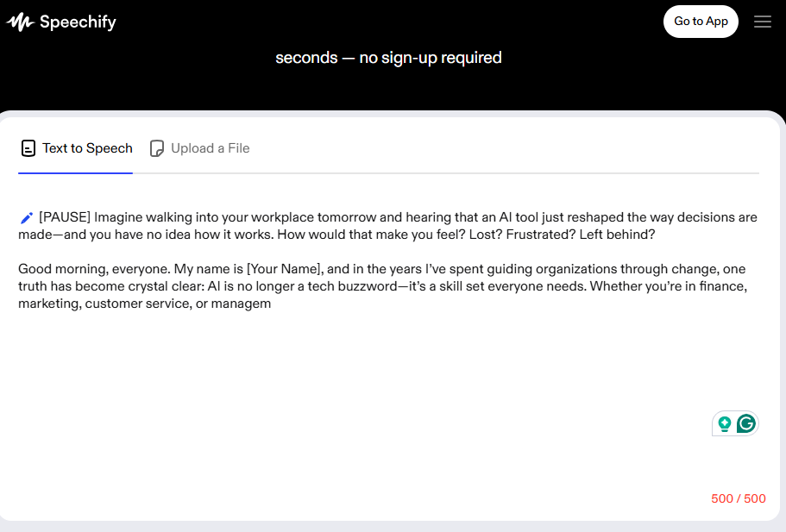The height and width of the screenshot is (532, 786).
Task: Click the [Your Name] placeholder in the text
Action: click(x=285, y=269)
